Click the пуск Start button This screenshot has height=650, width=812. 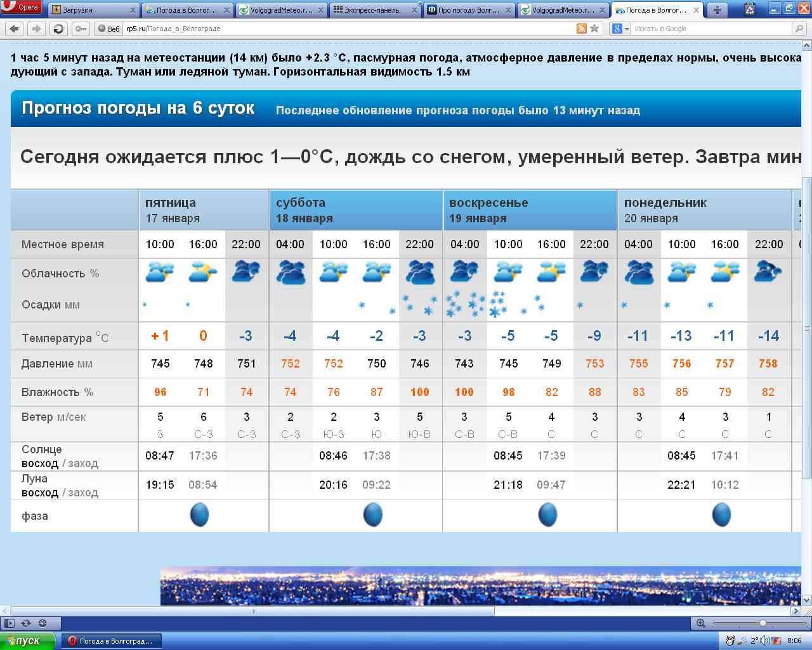pos(29,640)
